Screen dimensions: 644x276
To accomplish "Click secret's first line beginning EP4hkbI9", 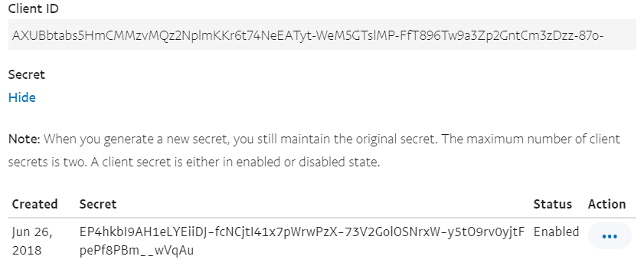I will (302, 232).
